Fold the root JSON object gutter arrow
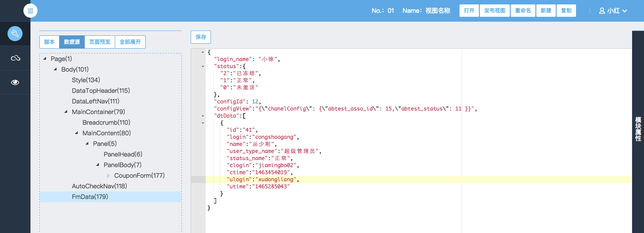Viewport: 644px width, 233px height. [203, 52]
